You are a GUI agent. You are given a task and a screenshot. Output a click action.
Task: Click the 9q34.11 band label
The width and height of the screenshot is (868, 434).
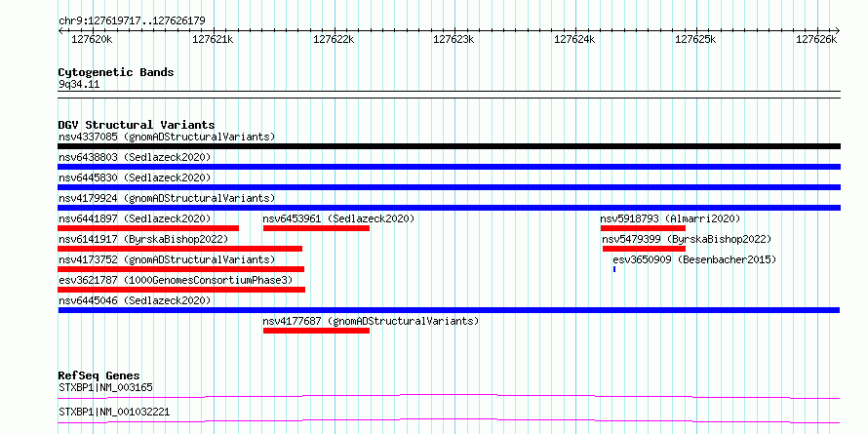[79, 85]
